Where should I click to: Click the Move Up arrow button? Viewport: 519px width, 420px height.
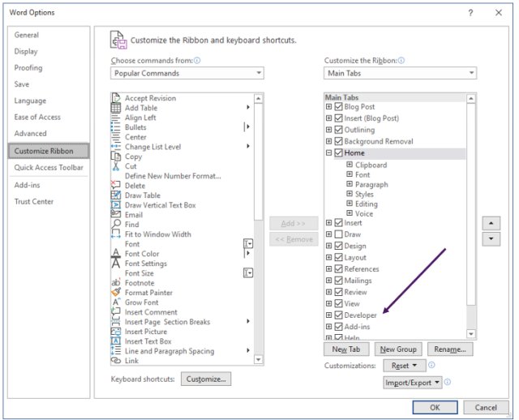pos(491,224)
